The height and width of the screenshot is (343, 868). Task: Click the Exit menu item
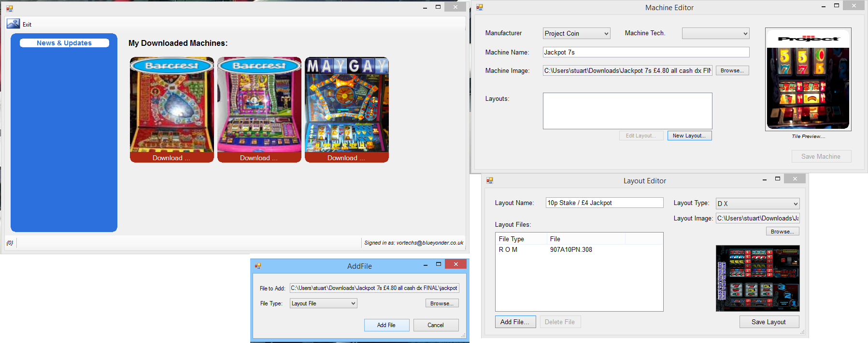coord(27,25)
